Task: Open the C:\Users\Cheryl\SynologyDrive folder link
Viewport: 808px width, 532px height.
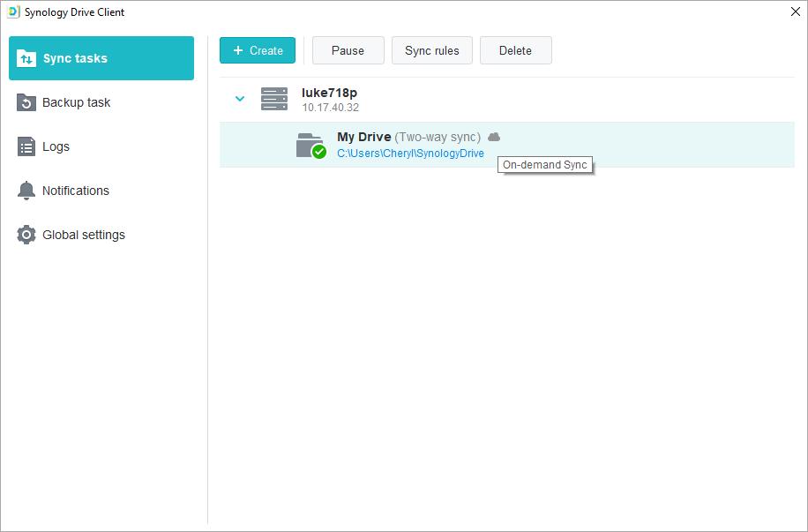Action: click(411, 154)
